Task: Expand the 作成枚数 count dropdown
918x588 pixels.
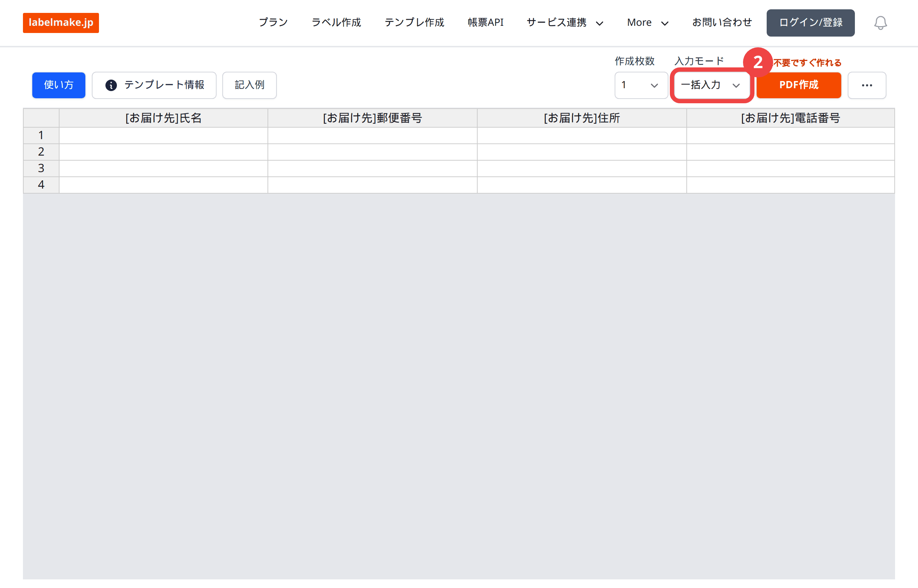Action: [641, 85]
